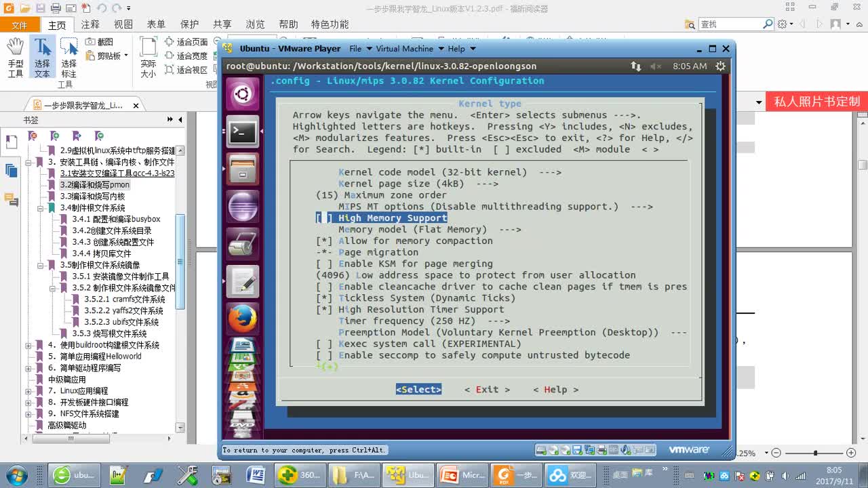
Task: Open the comments side panel icon
Action: pos(11,199)
